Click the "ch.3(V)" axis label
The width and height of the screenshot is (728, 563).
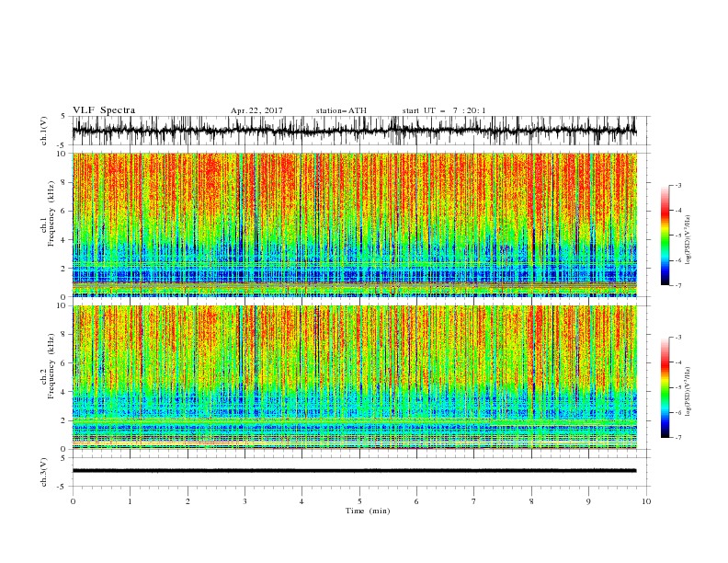click(x=44, y=472)
